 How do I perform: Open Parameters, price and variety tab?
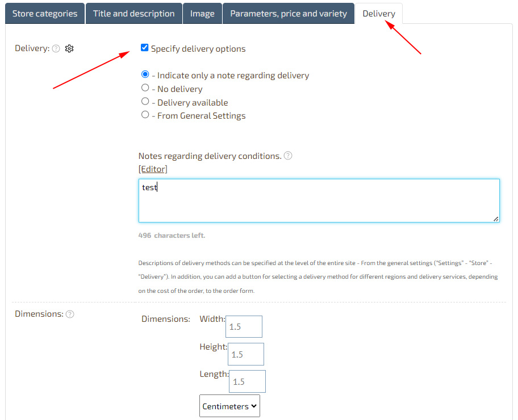point(288,14)
